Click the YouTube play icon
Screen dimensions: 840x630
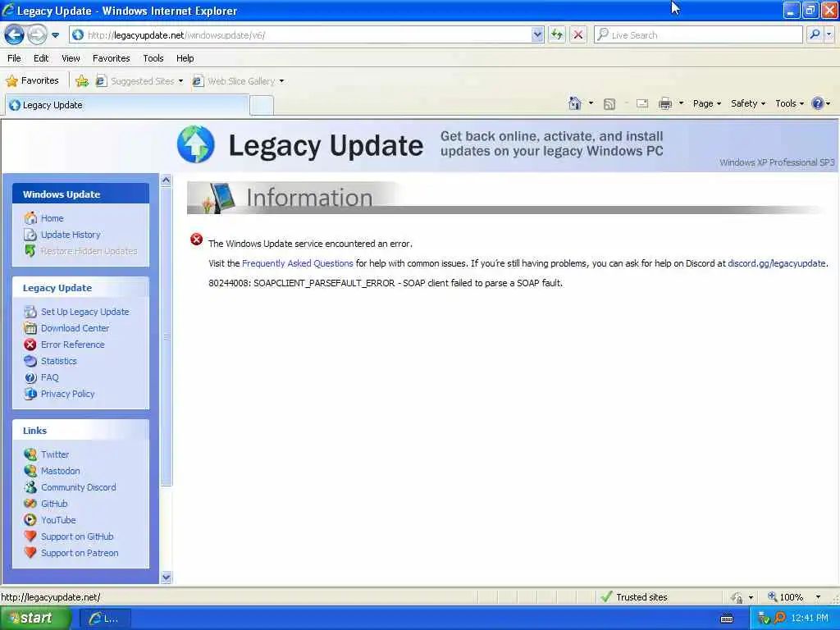(x=30, y=520)
